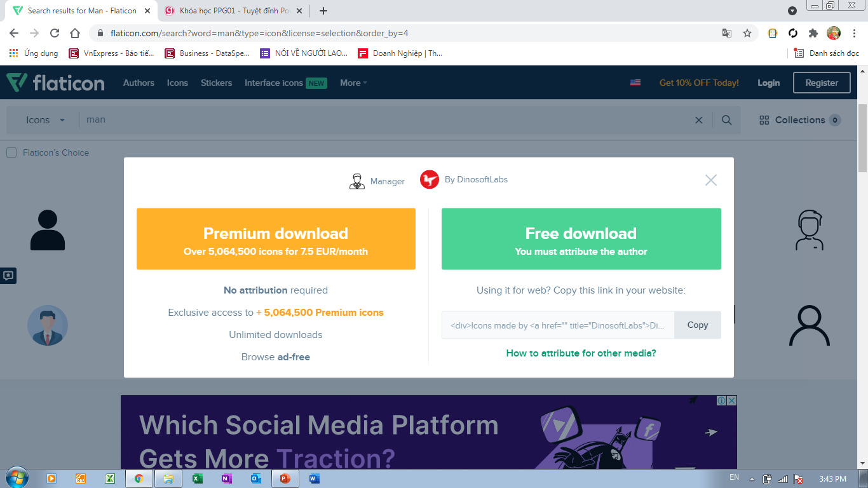Open the Chrome profile avatar
The image size is (868, 488).
pyautogui.click(x=834, y=33)
